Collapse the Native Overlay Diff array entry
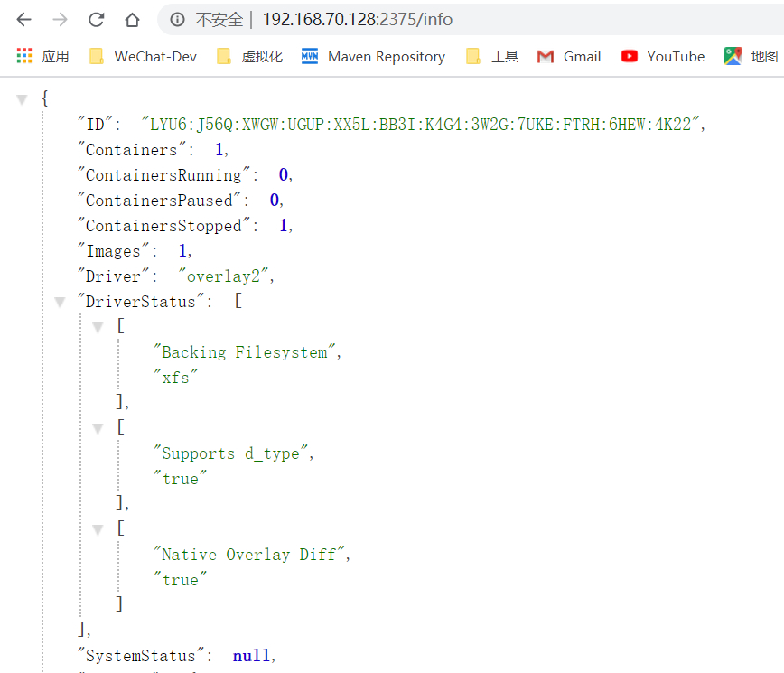This screenshot has height=673, width=784. 98,529
